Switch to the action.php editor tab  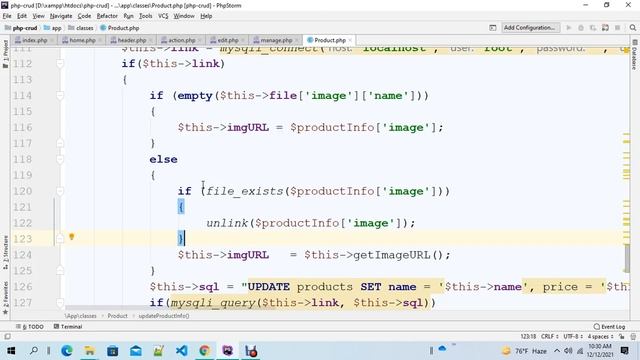click(x=182, y=40)
